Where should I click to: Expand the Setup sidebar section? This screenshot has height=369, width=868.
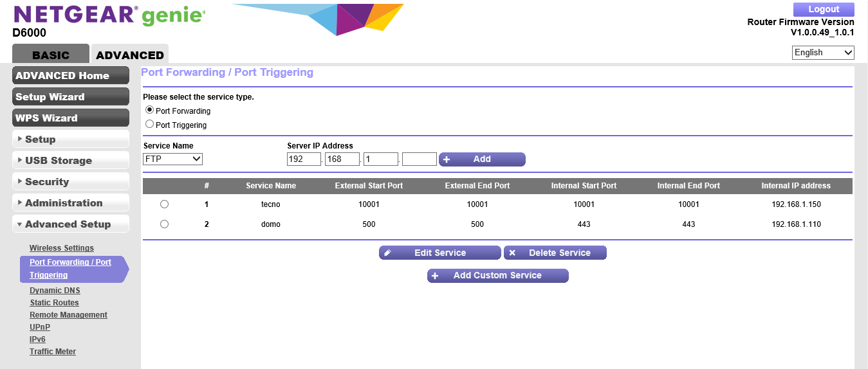(71, 139)
